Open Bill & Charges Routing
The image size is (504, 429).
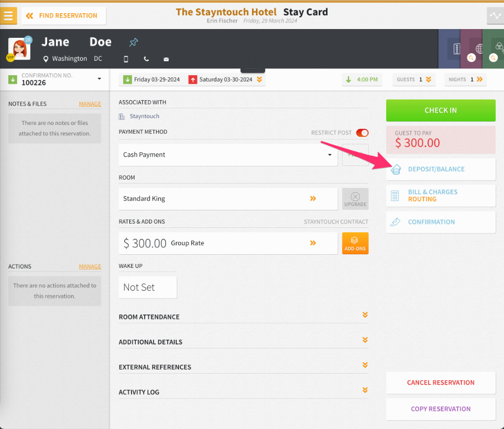[440, 196]
